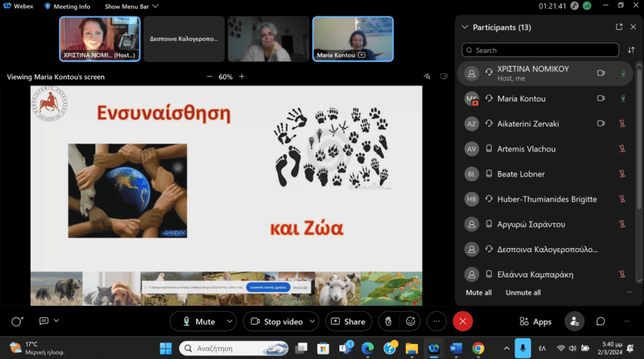Click the participant Search field
The image size is (644, 359).
tap(540, 50)
